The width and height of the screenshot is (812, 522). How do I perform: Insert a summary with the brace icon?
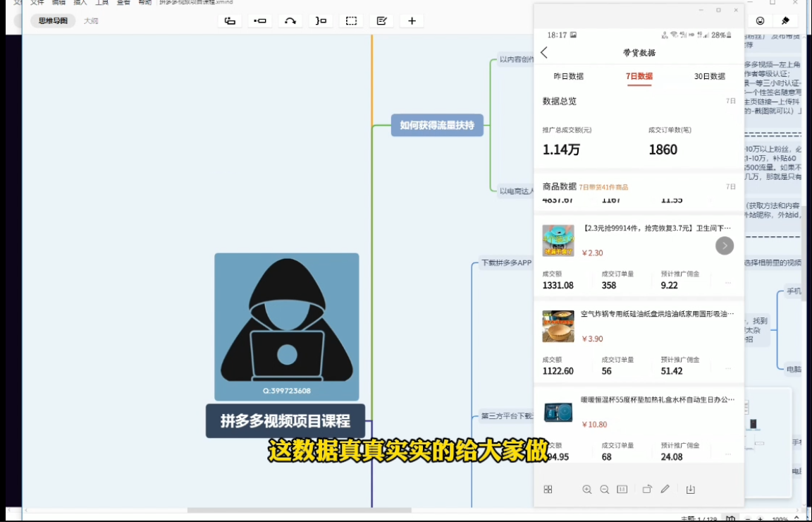pyautogui.click(x=320, y=20)
